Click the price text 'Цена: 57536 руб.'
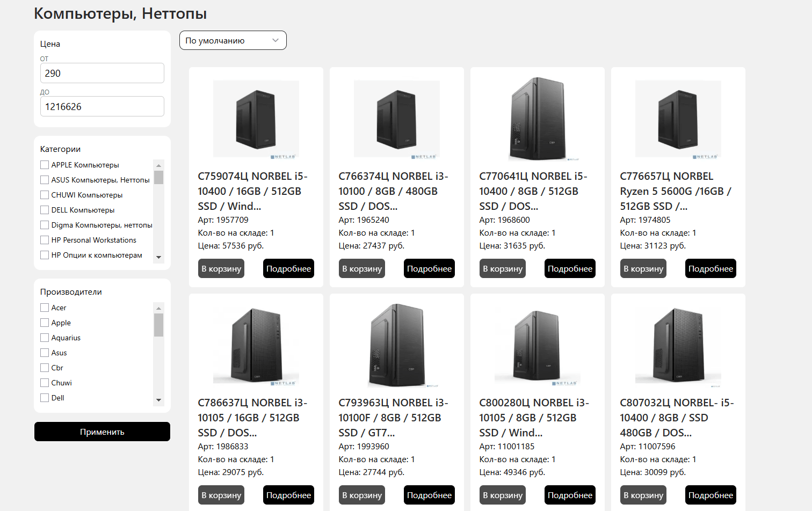This screenshot has height=511, width=812. [x=231, y=246]
